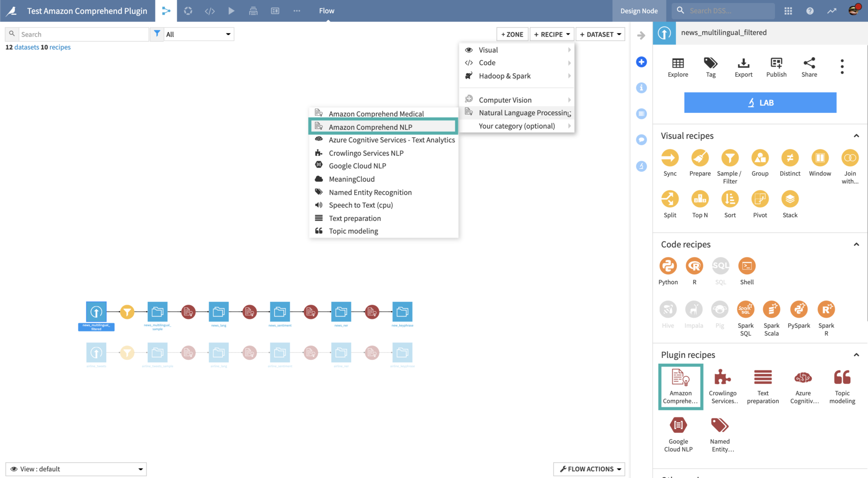868x478 pixels.
Task: Toggle the flow filter funnel
Action: pyautogui.click(x=157, y=33)
